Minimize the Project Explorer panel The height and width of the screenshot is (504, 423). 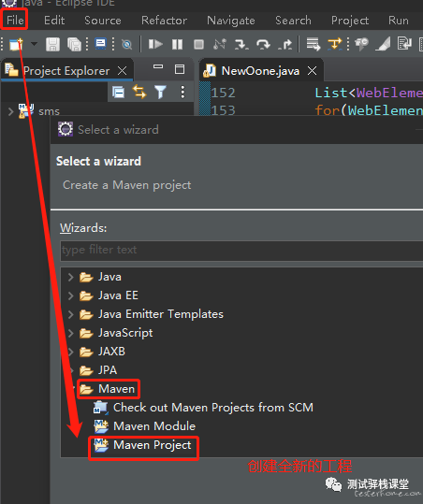(x=158, y=67)
